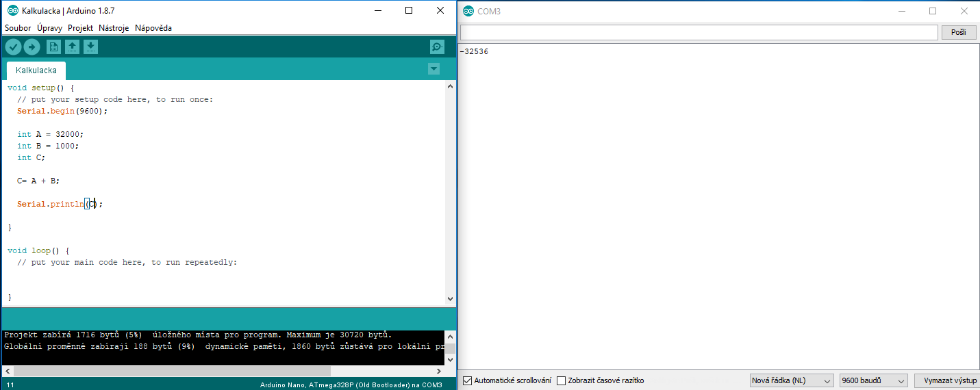980x390 pixels.
Task: Click the Projekt zabírá 1716 bytů console line
Action: point(198,335)
